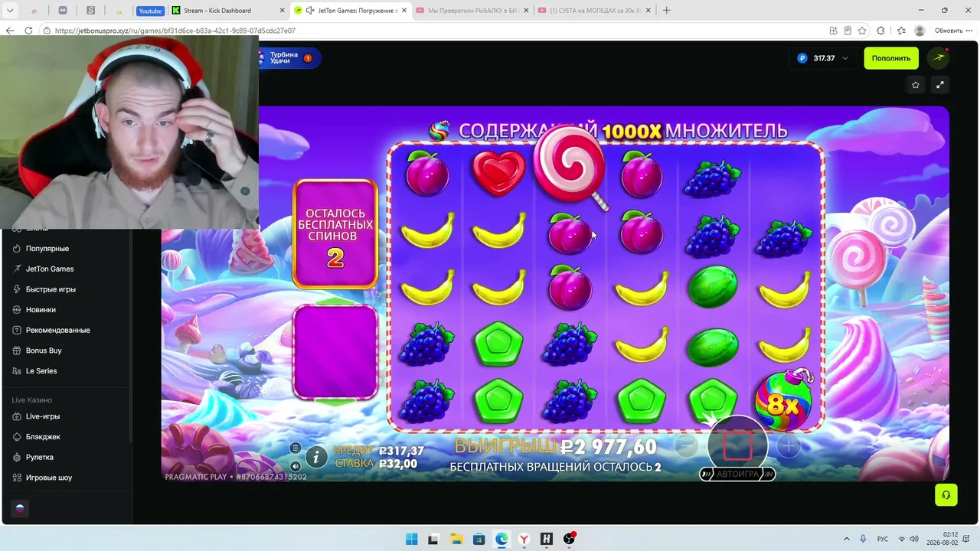Mute the slot game sound
This screenshot has width=980, height=551.
tap(296, 466)
